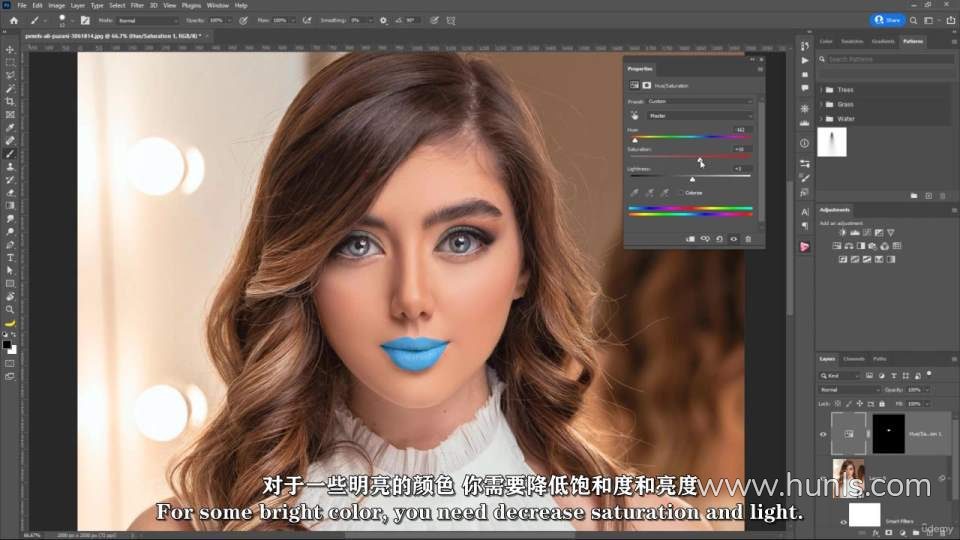
Task: Open the Kind filter dropdown in Layers
Action: [841, 375]
